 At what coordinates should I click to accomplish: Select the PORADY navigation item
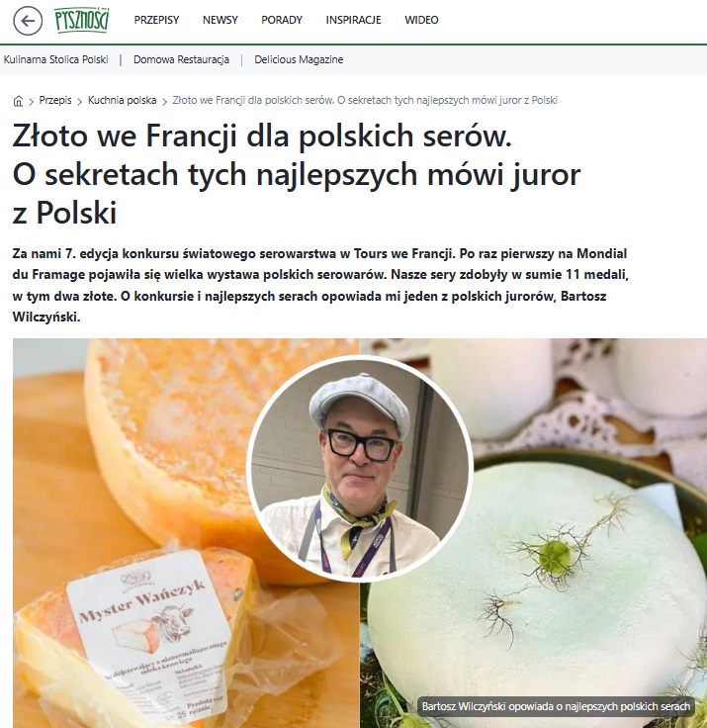pyautogui.click(x=282, y=20)
